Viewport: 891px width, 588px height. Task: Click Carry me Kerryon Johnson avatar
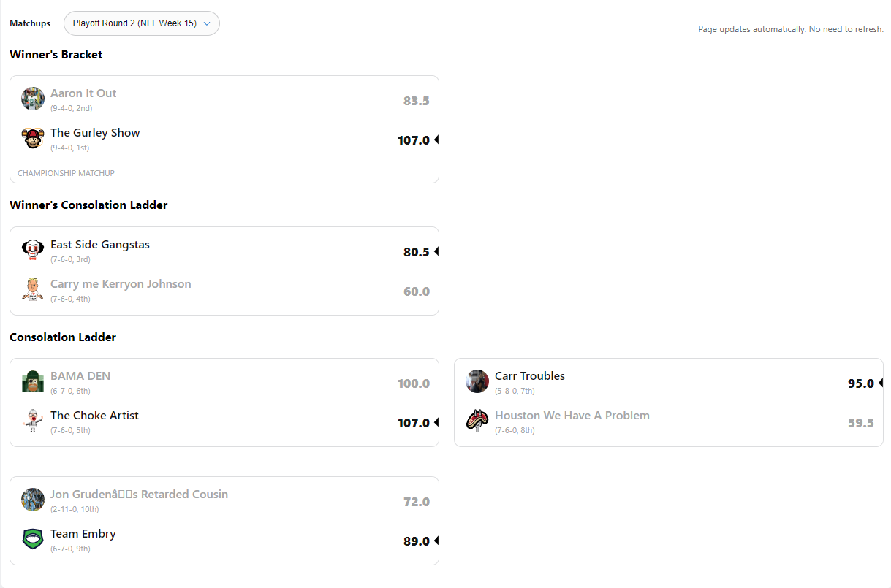33,289
